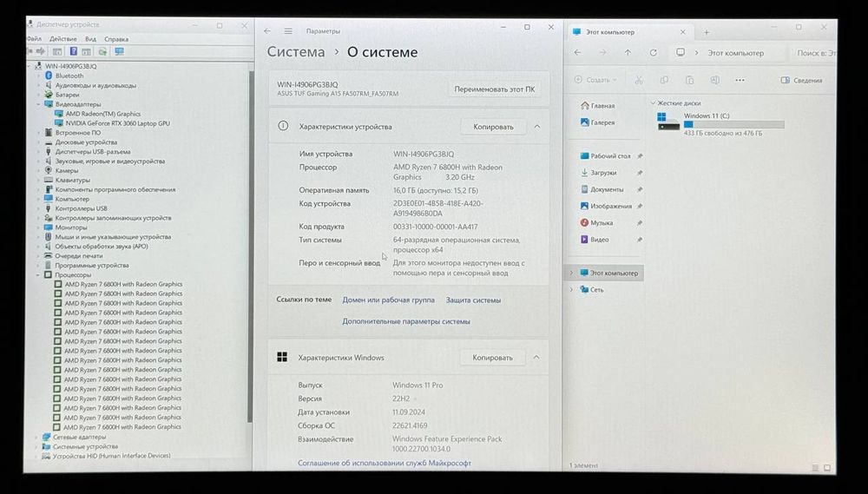Click the Device Manager vertical scrollbar

point(250,247)
